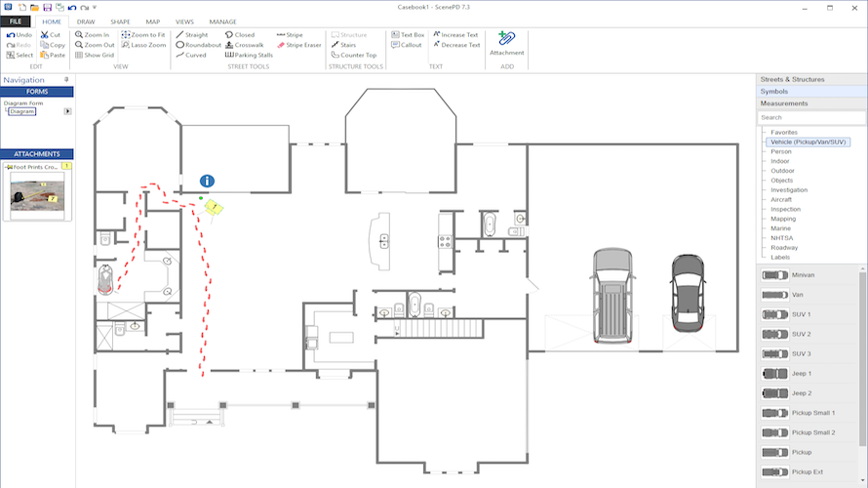
Task: Click the ATTACHMENTS section header
Action: [37, 154]
